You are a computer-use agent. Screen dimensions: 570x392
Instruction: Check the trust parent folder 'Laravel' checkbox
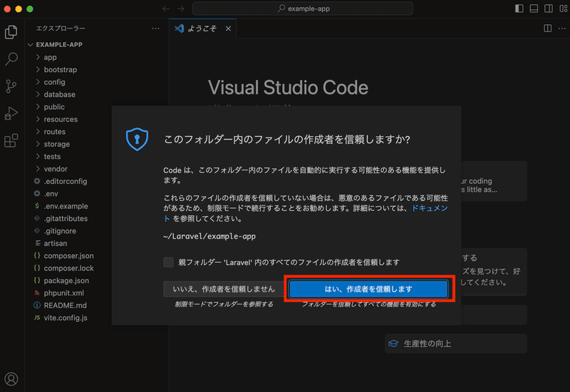(168, 262)
